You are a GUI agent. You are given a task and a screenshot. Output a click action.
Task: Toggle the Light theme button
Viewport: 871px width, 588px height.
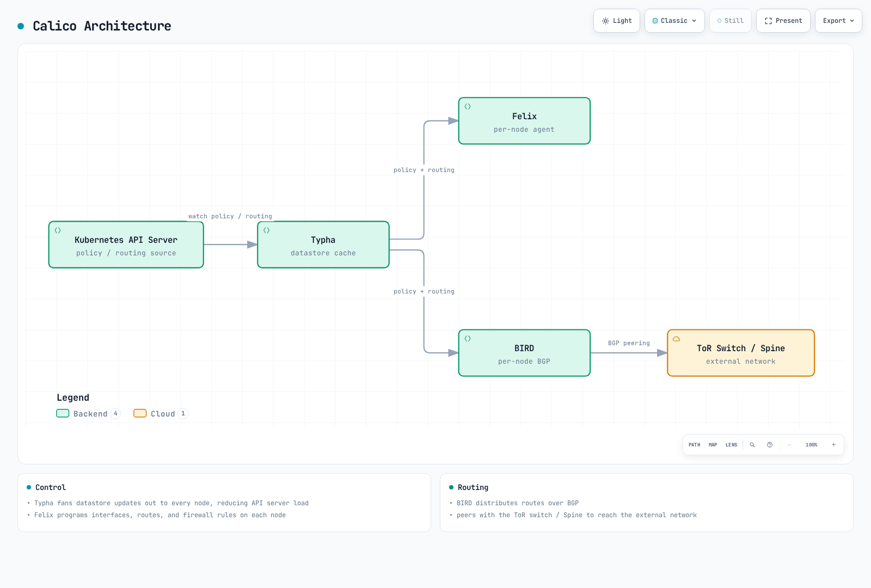[617, 21]
